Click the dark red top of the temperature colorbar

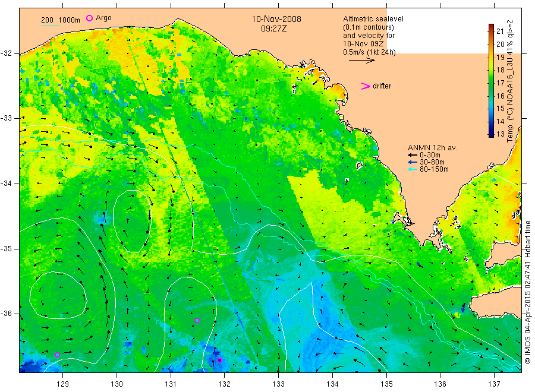coord(491,26)
